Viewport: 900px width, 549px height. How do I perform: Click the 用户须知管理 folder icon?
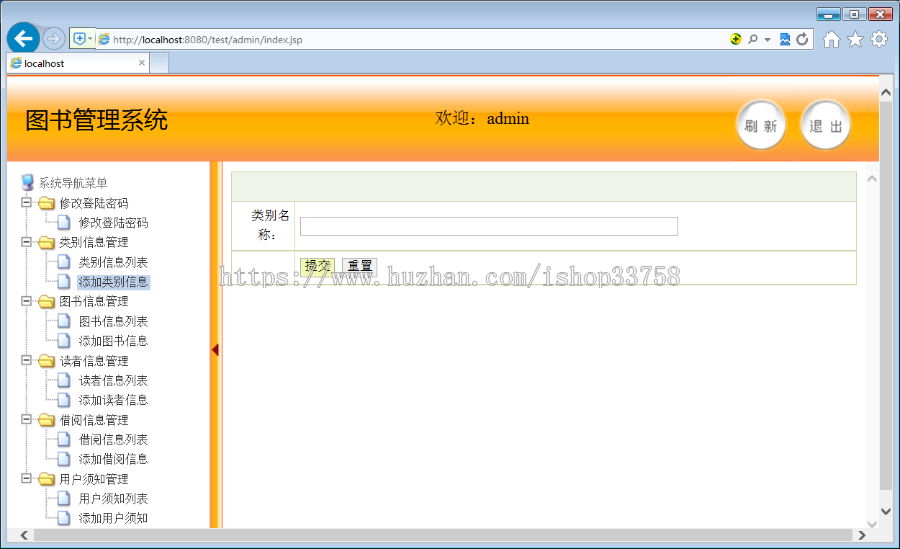46,479
